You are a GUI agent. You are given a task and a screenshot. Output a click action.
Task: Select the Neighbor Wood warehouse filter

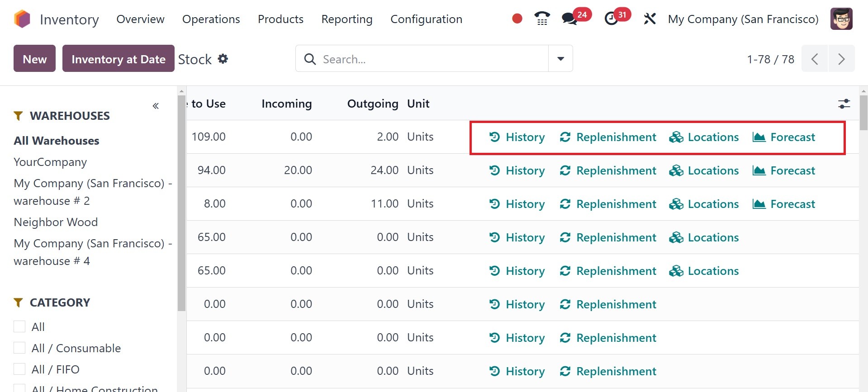tap(56, 222)
